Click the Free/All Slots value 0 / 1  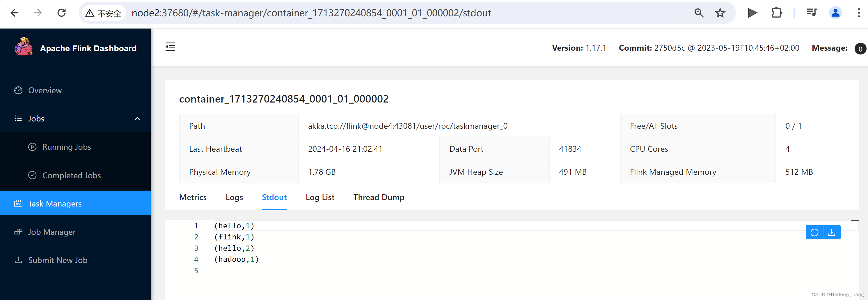pos(793,126)
